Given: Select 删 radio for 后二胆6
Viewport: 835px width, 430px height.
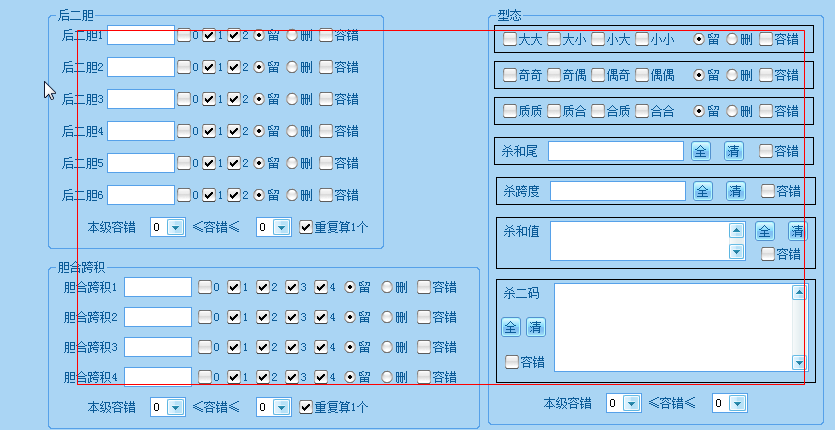Looking at the screenshot, I should coord(292,196).
